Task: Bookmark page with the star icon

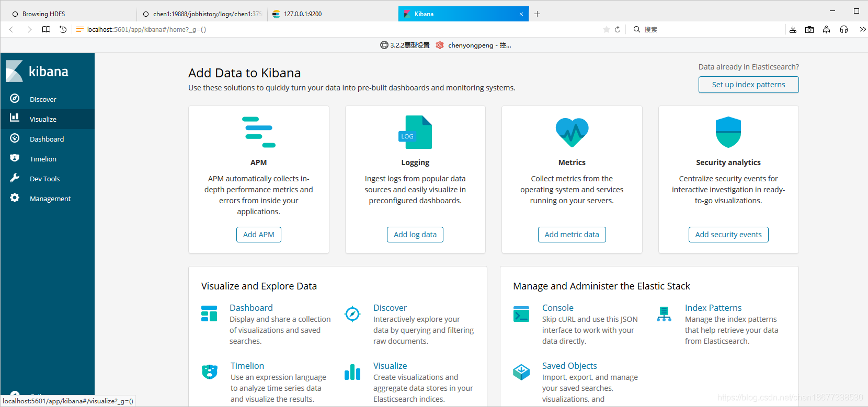Action: coord(607,30)
